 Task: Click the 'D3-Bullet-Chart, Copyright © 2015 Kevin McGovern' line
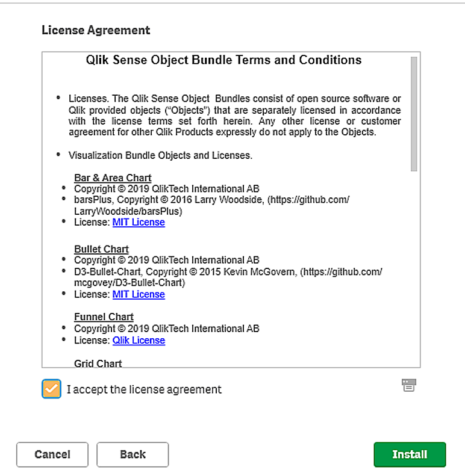tap(228, 277)
